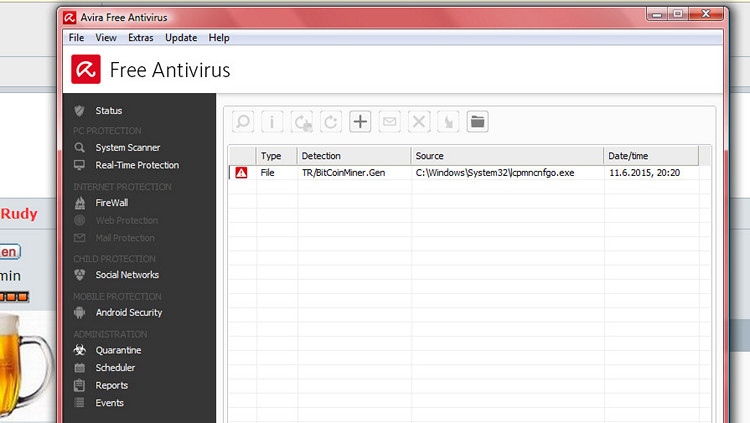This screenshot has height=423, width=750.
Task: Click the info properties icon
Action: (272, 122)
